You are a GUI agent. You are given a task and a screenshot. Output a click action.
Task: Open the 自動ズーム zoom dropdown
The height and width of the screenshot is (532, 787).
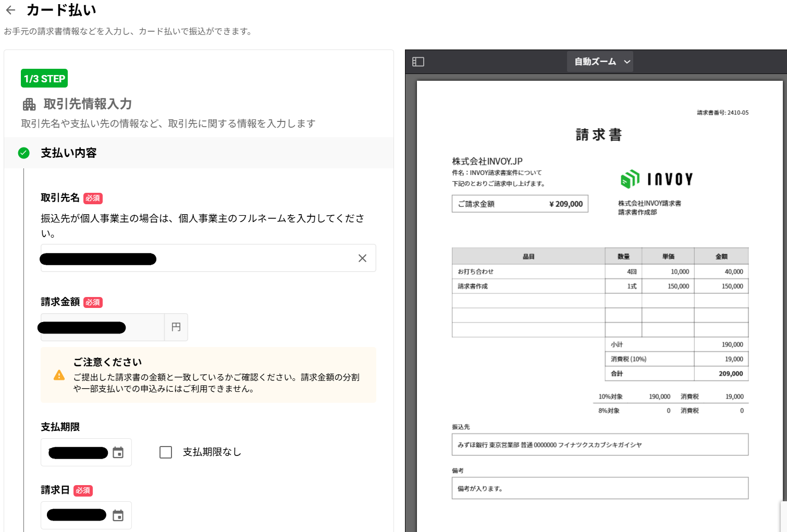pyautogui.click(x=600, y=61)
